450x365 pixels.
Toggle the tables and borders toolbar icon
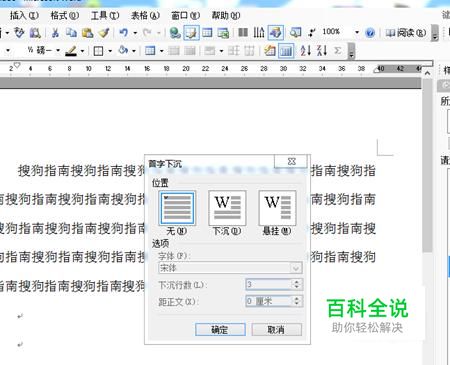[x=191, y=33]
